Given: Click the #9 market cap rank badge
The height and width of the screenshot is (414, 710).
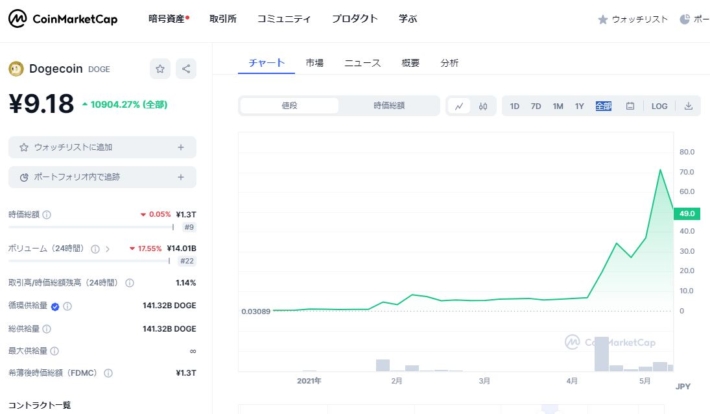Looking at the screenshot, I should click(x=189, y=227).
